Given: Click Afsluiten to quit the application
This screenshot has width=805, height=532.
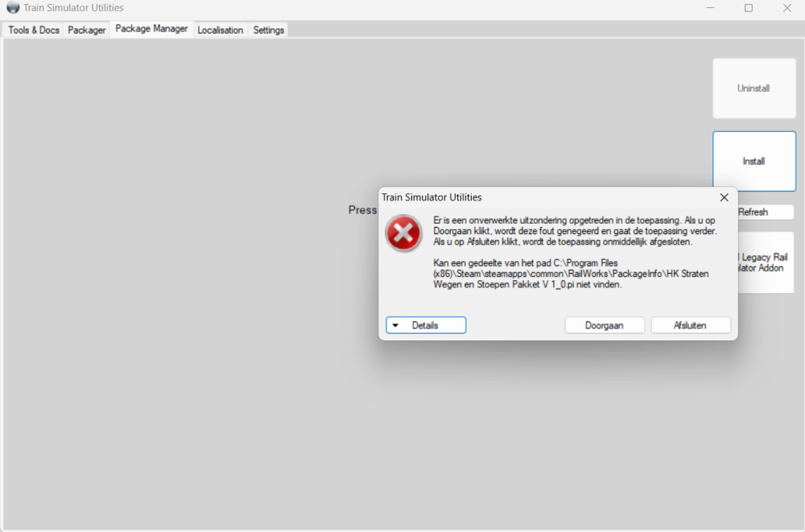Looking at the screenshot, I should click(x=691, y=325).
